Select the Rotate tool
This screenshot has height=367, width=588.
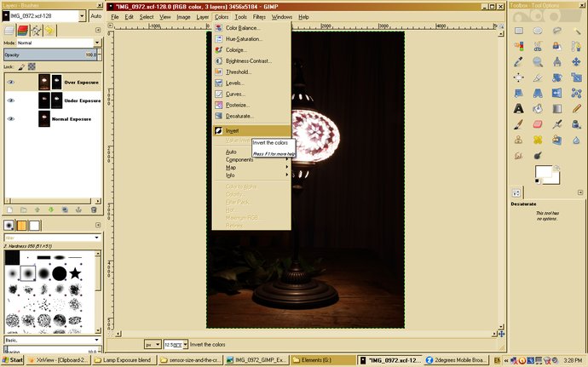pos(556,77)
